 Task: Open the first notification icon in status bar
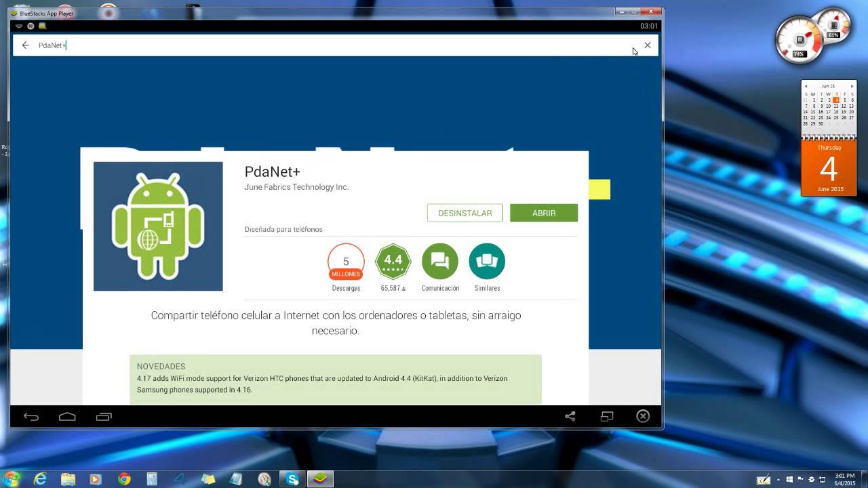click(x=19, y=26)
